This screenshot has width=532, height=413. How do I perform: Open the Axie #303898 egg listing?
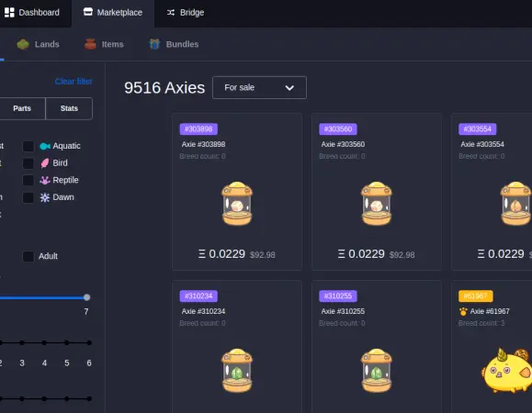tap(237, 192)
